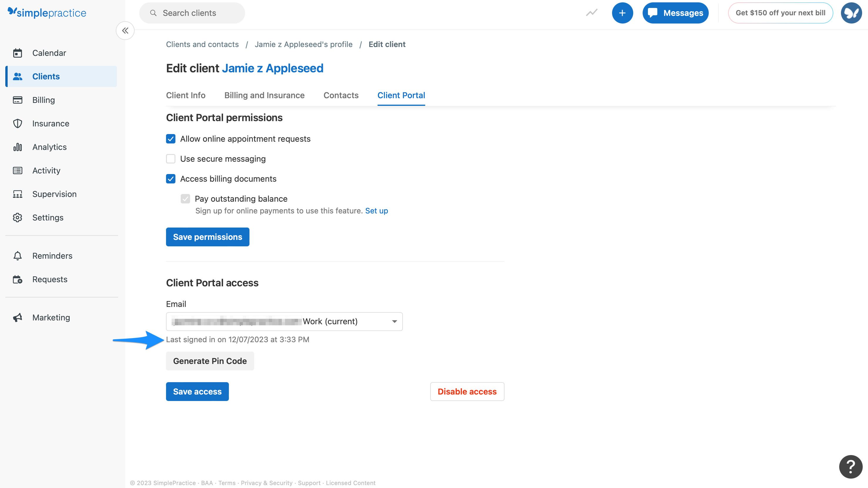
Task: Click Jamie z Appleseed name in heading
Action: coord(272,68)
